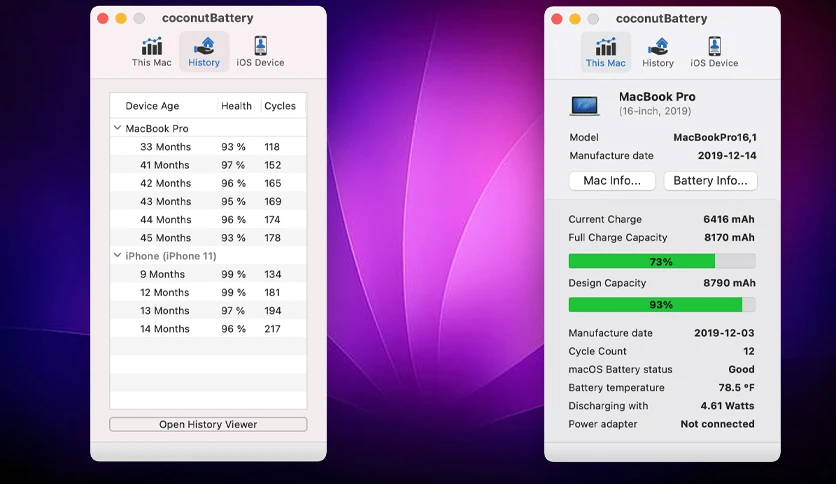This screenshot has height=484, width=836.
Task: Select the 9 Months iPhone row
Action: 208,274
